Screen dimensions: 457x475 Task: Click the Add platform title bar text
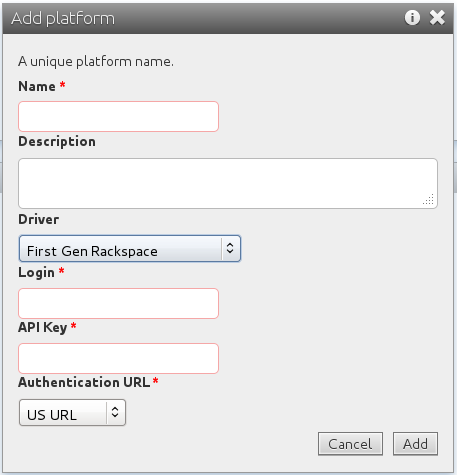pos(63,18)
